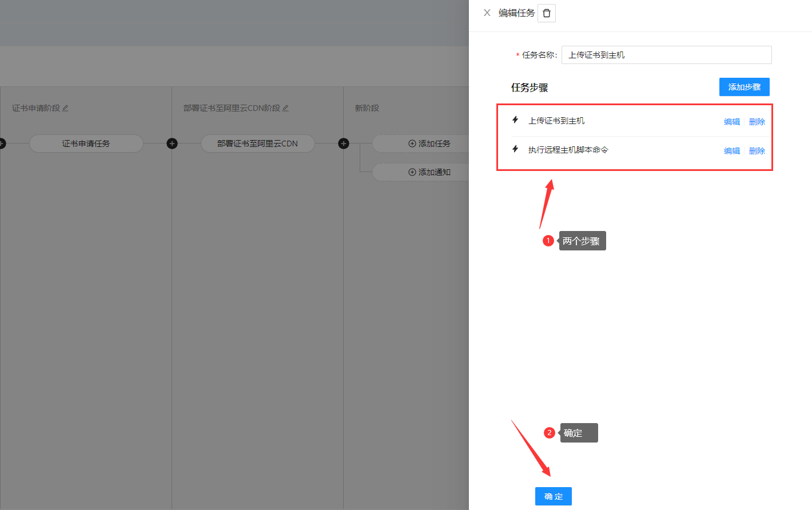This screenshot has height=510, width=812.
Task: Confirm with the 确定 button
Action: coord(553,496)
